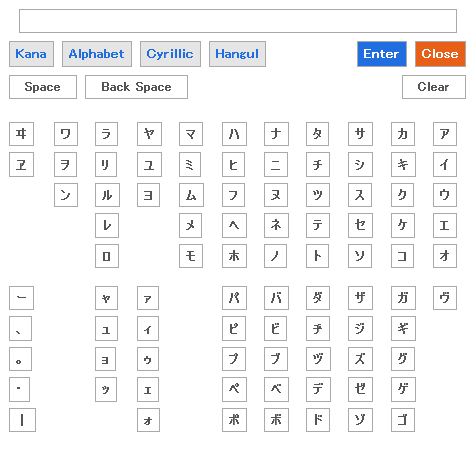This screenshot has width=476, height=453.
Task: Switch to the Kana keyboard tab
Action: [31, 54]
